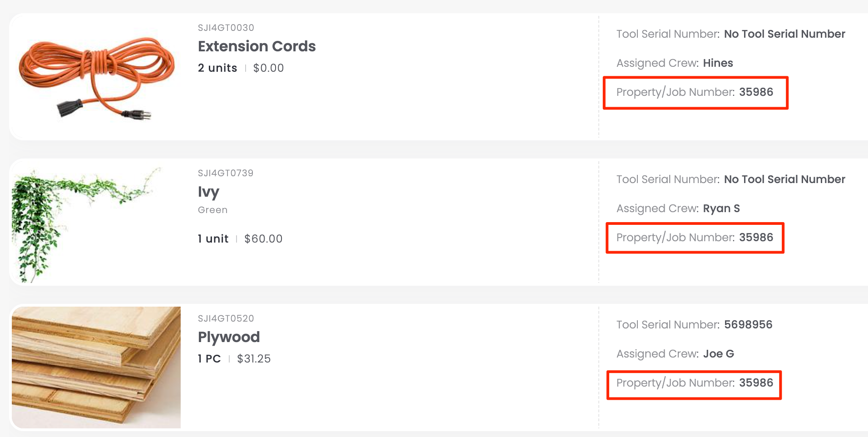Select the Plywood product photo
The height and width of the screenshot is (437, 868).
(96, 367)
